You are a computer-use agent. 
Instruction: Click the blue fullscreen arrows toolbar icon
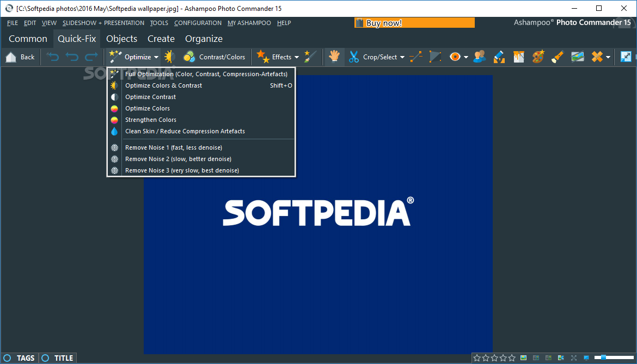coord(626,57)
